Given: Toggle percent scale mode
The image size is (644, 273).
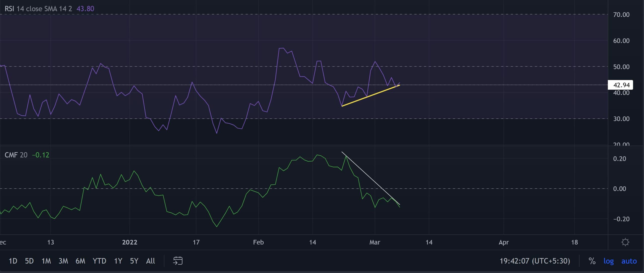Looking at the screenshot, I should click(x=592, y=261).
